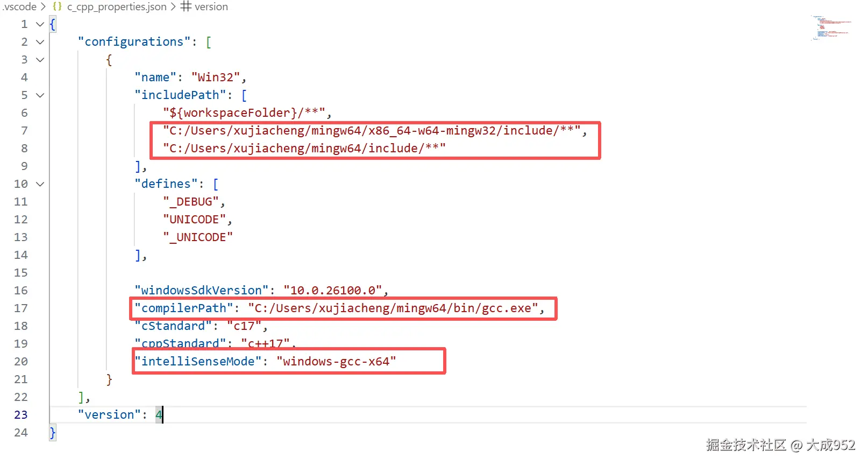
Task: Select line number 23 in the gutter
Action: pyautogui.click(x=21, y=415)
